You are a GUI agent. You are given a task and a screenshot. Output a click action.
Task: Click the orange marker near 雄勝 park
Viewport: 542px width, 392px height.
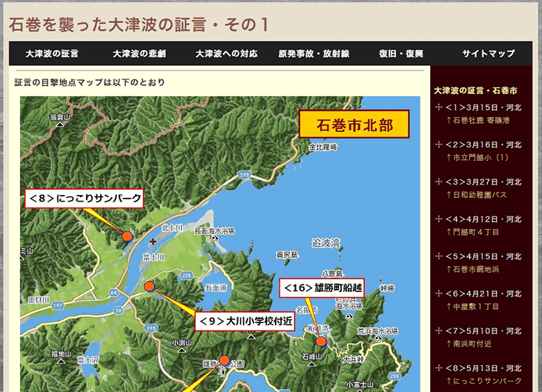[x=224, y=361]
